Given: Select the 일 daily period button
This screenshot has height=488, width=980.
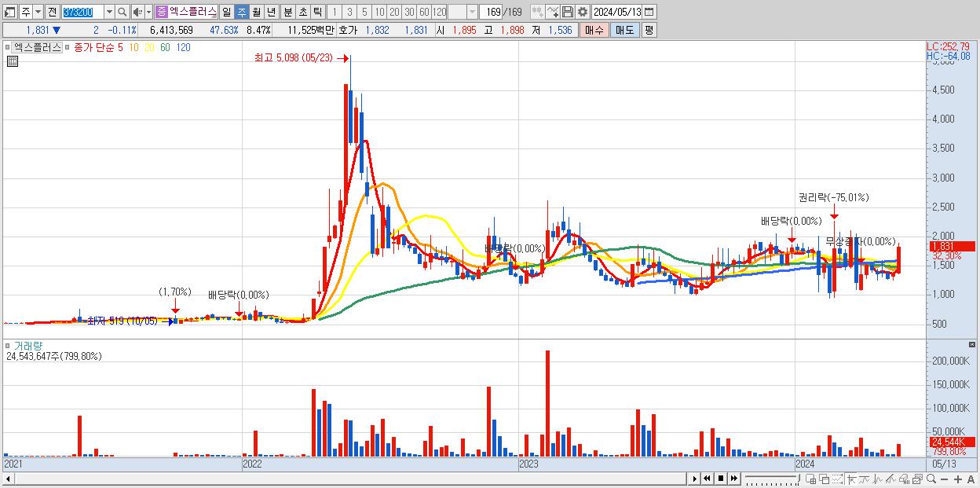Looking at the screenshot, I should [x=226, y=12].
